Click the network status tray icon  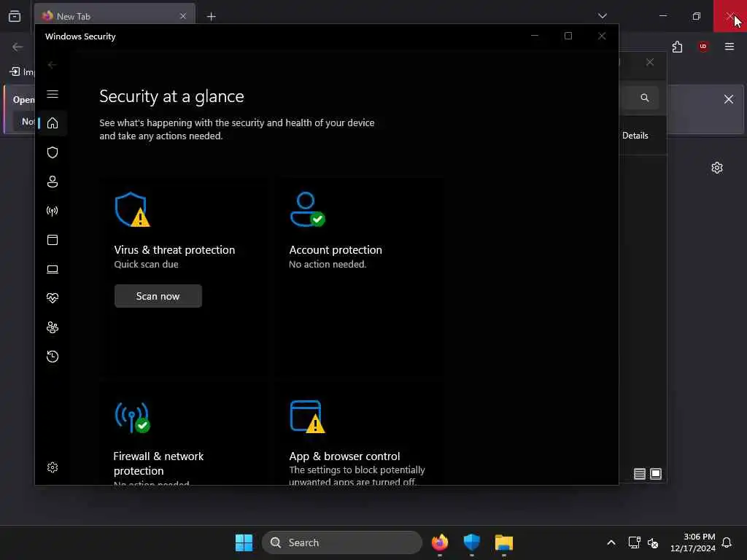634,542
